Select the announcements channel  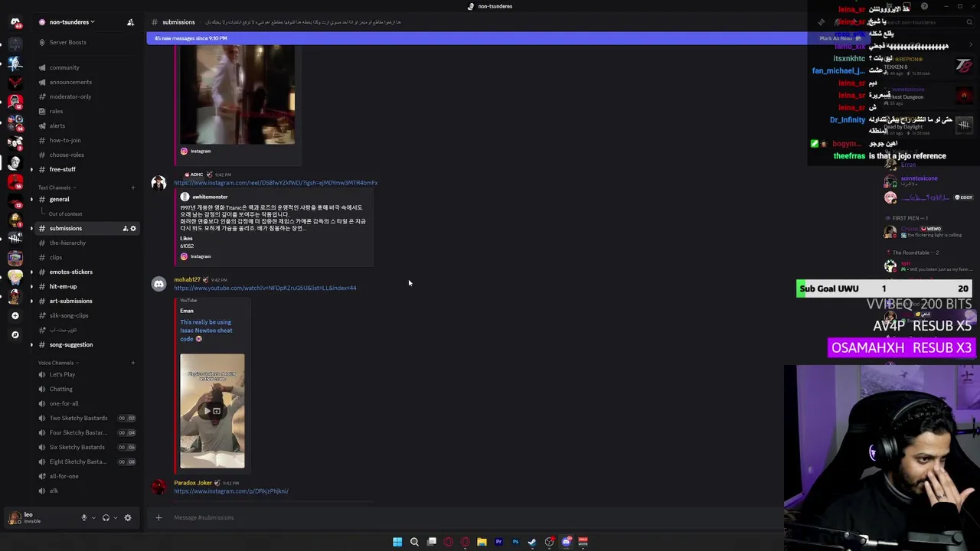click(x=70, y=82)
